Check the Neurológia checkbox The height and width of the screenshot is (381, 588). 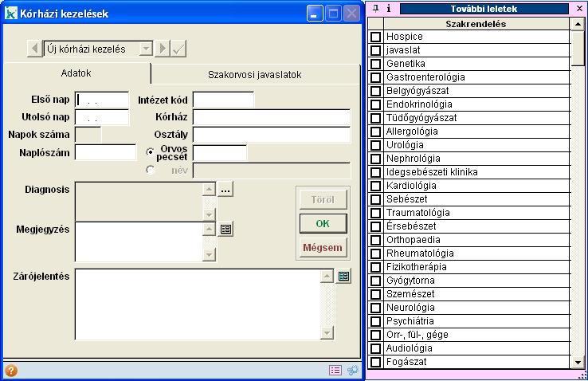pyautogui.click(x=376, y=308)
